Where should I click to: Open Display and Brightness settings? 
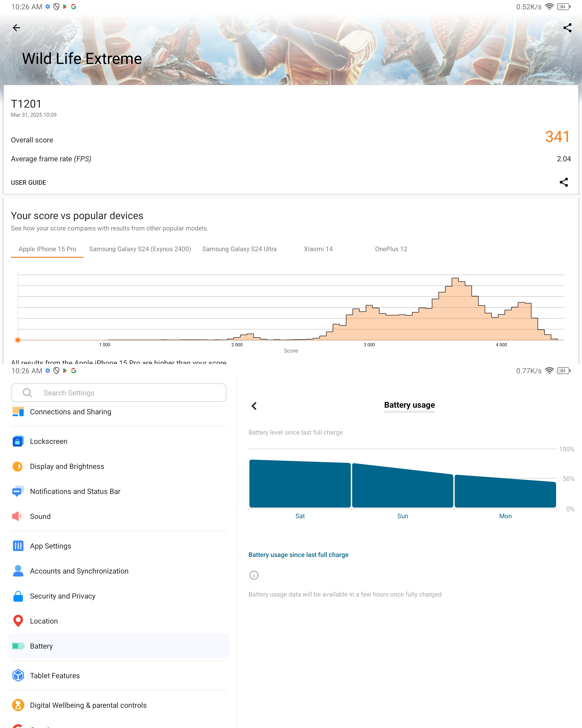(119, 466)
